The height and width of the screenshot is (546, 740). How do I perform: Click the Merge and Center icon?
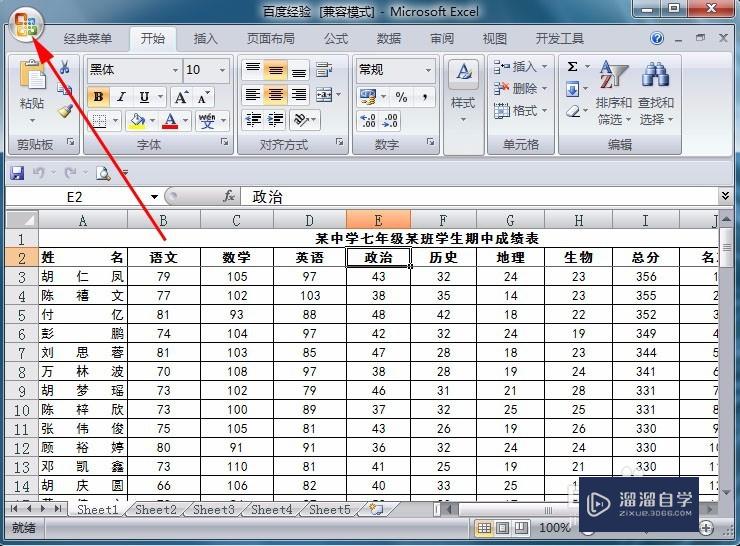pyautogui.click(x=325, y=95)
